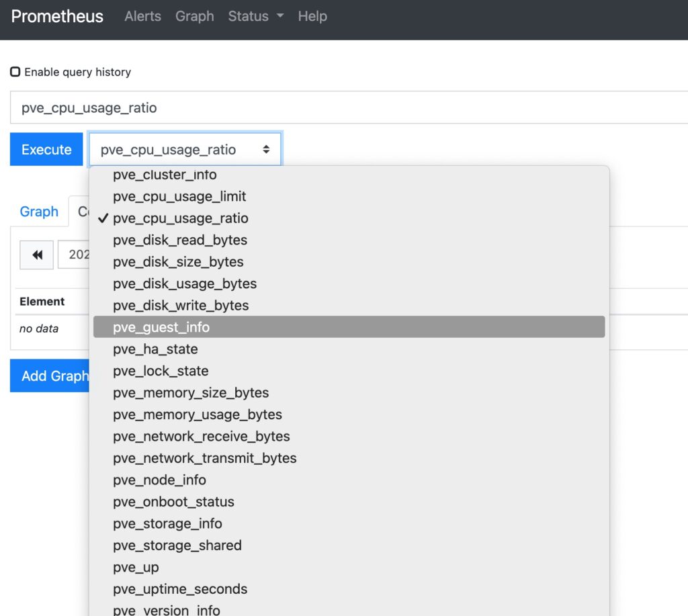Image resolution: width=688 pixels, height=616 pixels.
Task: Pick pve_uptime_seconds metric
Action: tap(349, 589)
